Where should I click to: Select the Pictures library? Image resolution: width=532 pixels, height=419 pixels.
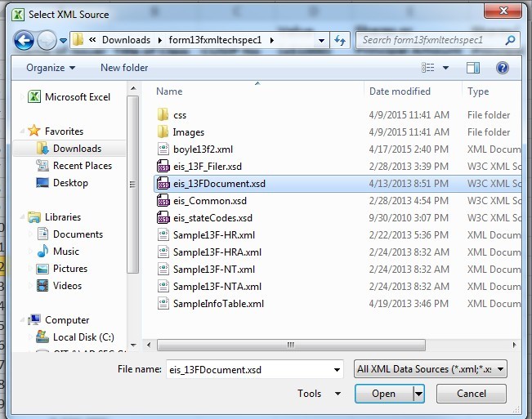click(62, 269)
